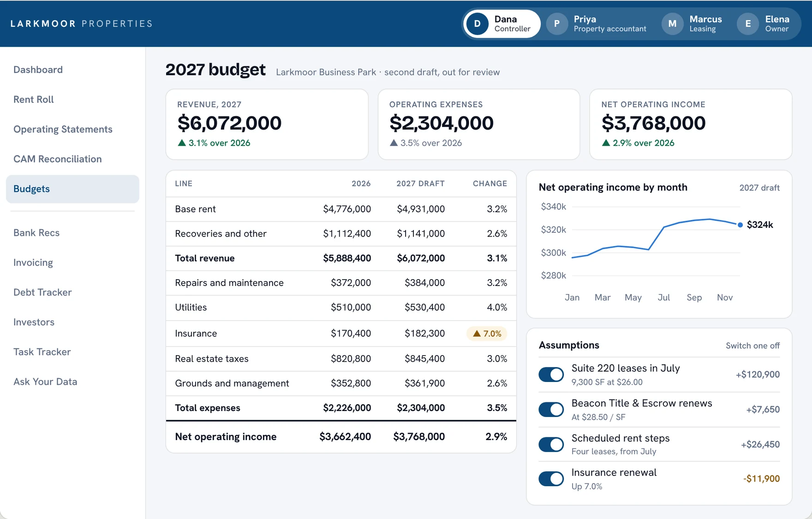
Task: Turn off Suite 220 leases in July
Action: pyautogui.click(x=551, y=375)
